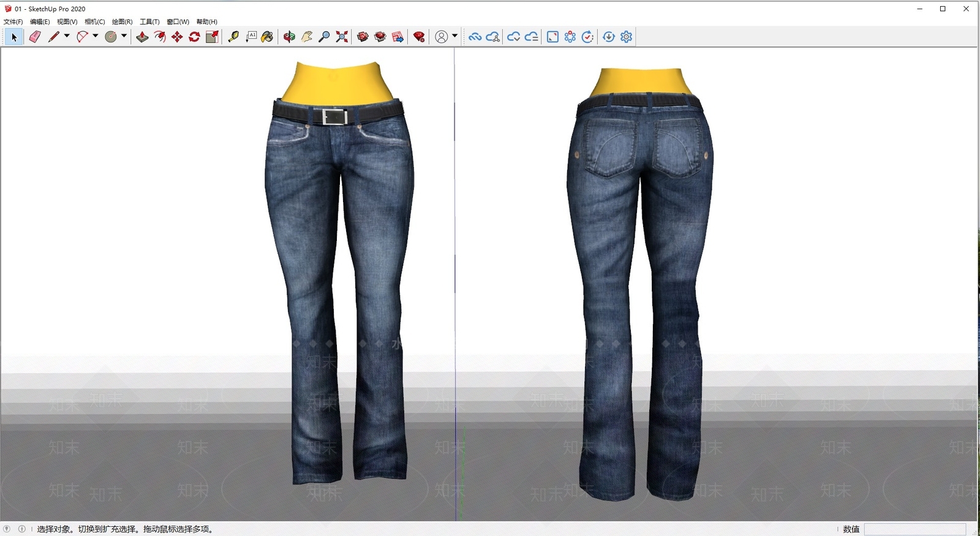
Task: Pick the Eraser tool
Action: [x=35, y=37]
